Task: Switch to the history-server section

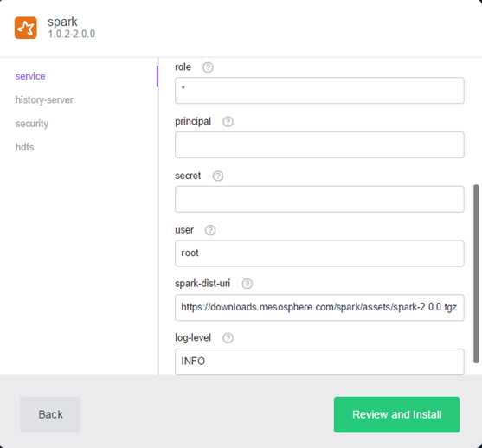Action: (x=44, y=99)
